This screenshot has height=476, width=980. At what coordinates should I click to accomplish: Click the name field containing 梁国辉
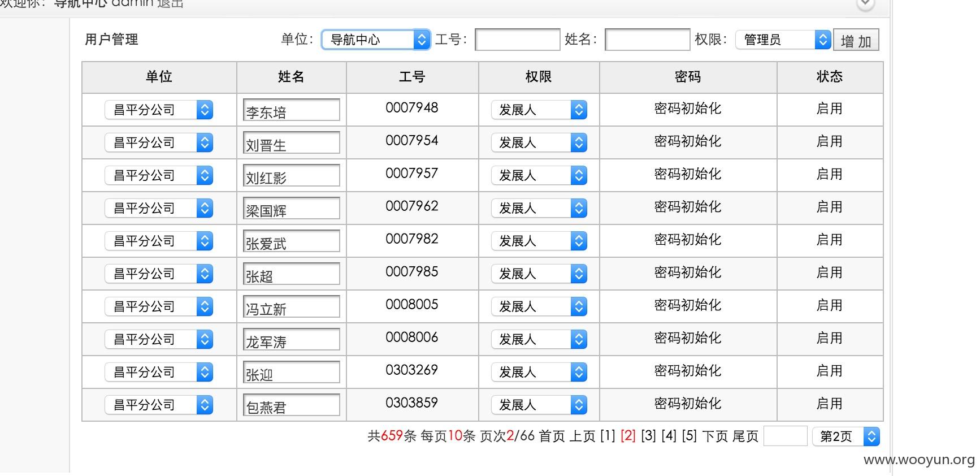pyautogui.click(x=292, y=209)
